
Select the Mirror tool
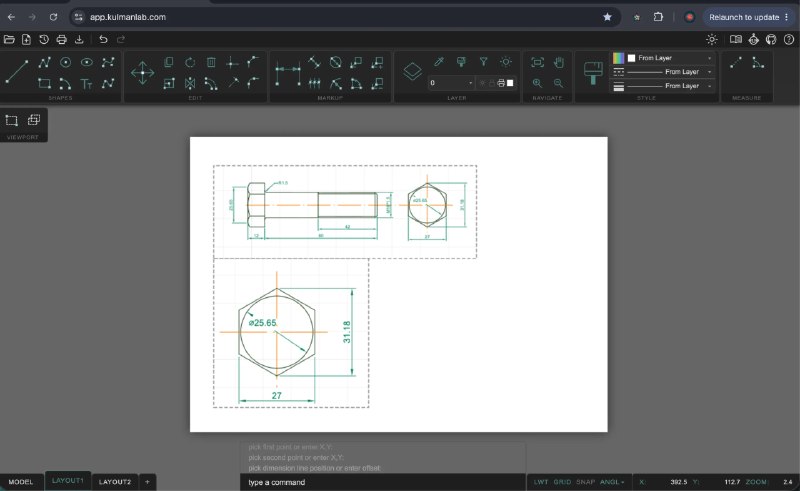(190, 83)
